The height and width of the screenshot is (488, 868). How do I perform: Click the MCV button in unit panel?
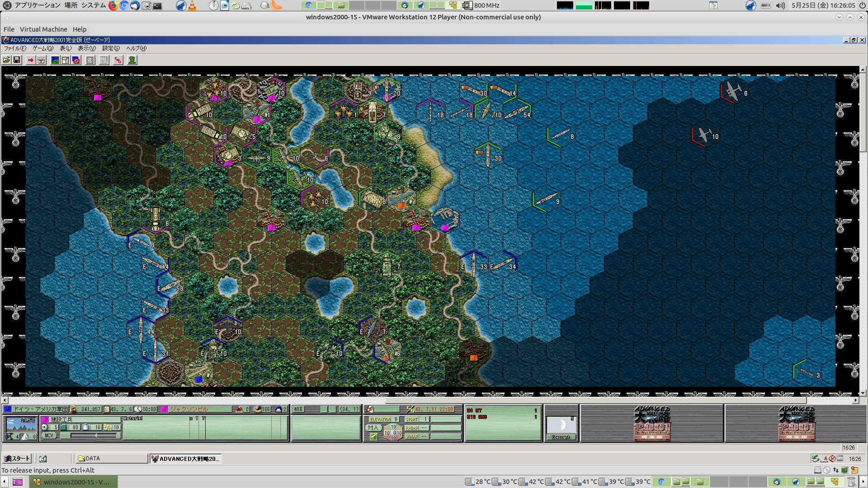pyautogui.click(x=49, y=436)
